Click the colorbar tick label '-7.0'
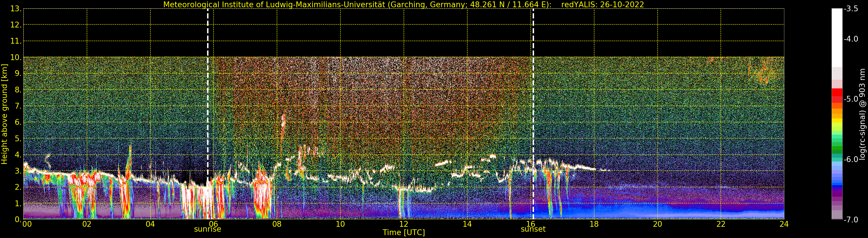 (851, 220)
